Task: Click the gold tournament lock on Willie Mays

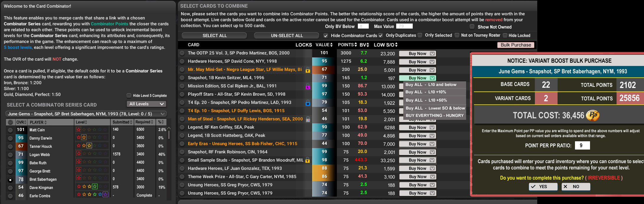Action: pyautogui.click(x=308, y=70)
